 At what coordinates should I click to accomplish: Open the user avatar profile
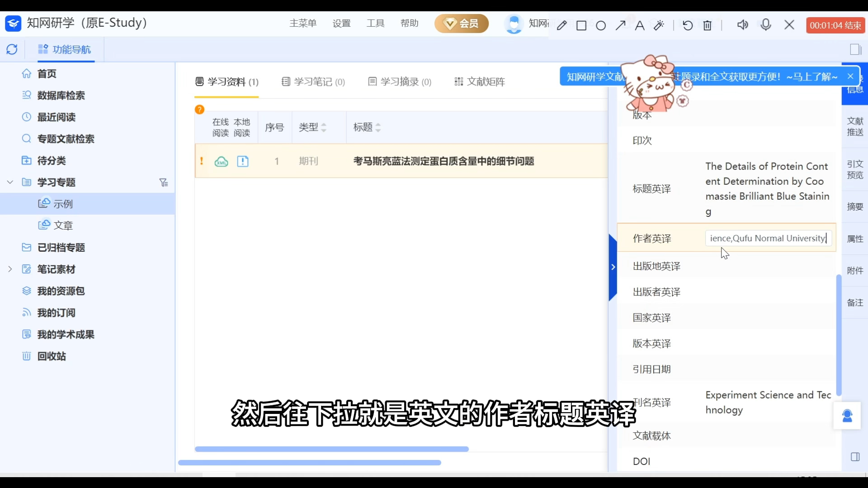pyautogui.click(x=514, y=24)
